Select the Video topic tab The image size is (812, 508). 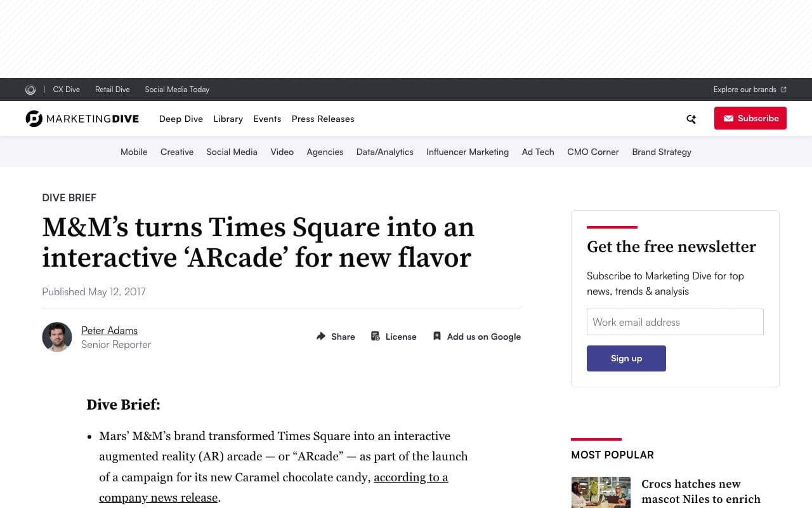282,152
